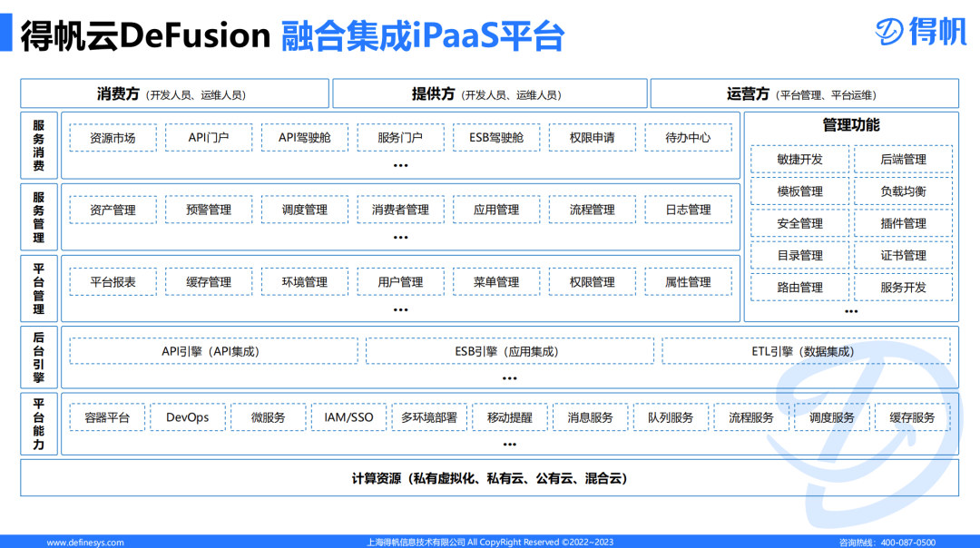Switch to the 提供方 tab

point(487,93)
